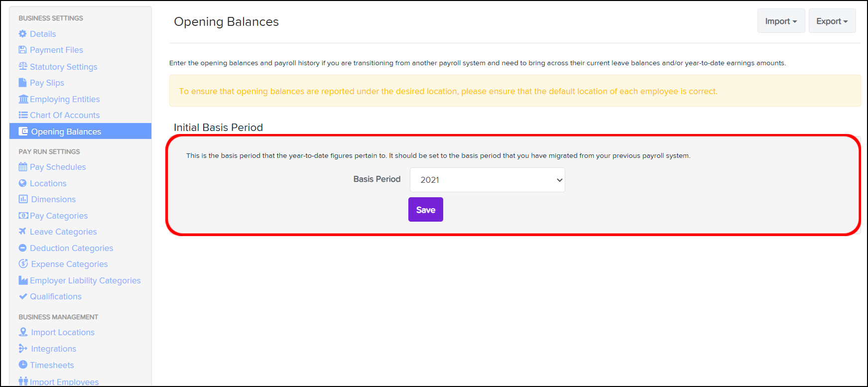The height and width of the screenshot is (387, 868).
Task: Click the globe icon beside Locations
Action: 22,183
